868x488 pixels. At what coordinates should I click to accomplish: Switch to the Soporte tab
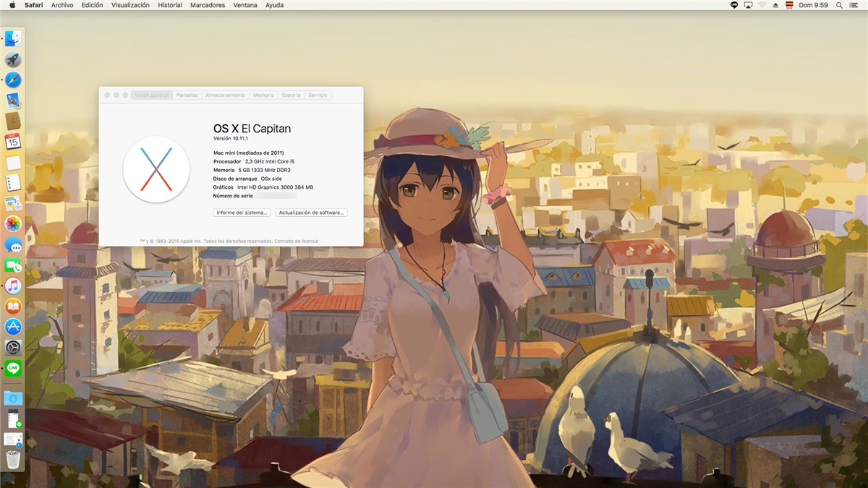point(291,95)
